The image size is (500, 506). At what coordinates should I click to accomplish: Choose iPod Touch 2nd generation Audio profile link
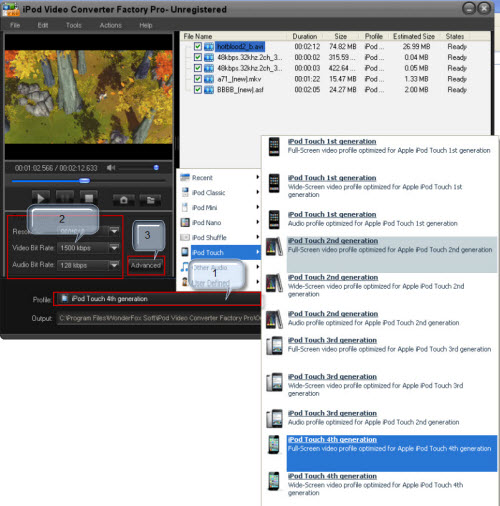[x=333, y=314]
